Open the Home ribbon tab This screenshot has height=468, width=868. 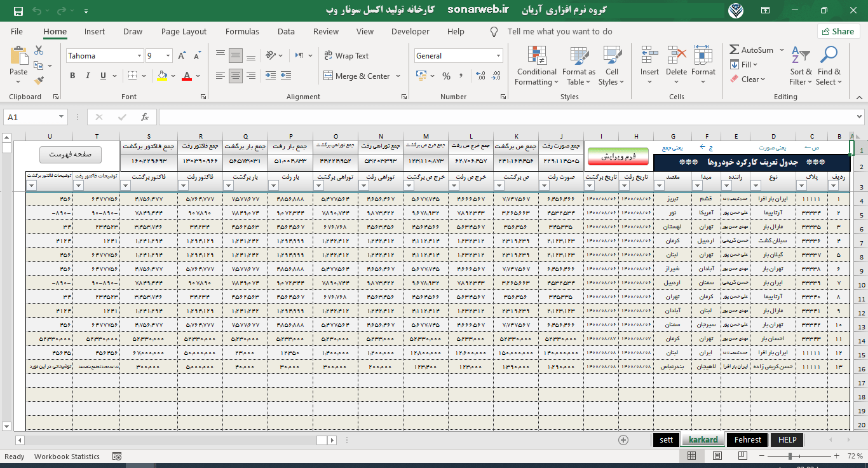(55, 31)
